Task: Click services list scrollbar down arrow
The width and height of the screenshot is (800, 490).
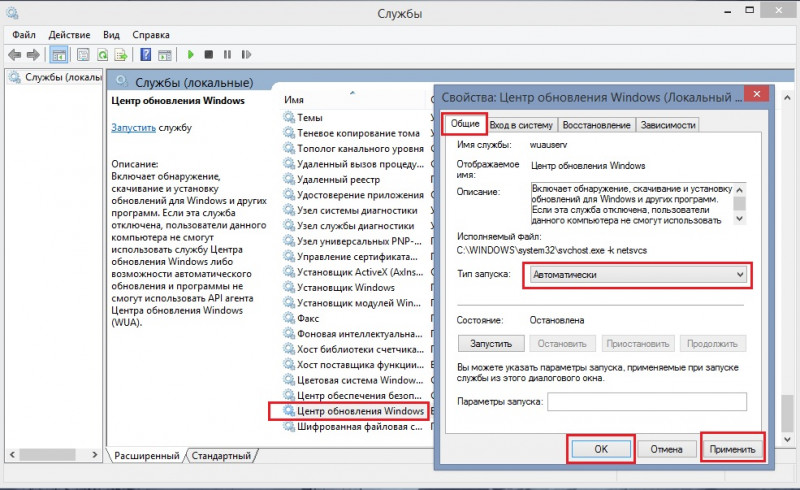Action: pyautogui.click(x=787, y=439)
